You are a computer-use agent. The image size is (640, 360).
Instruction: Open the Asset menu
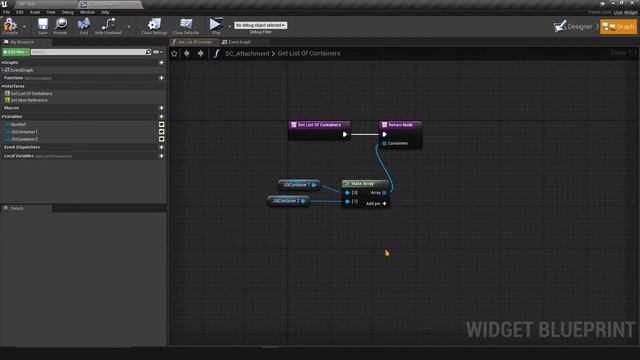(35, 12)
